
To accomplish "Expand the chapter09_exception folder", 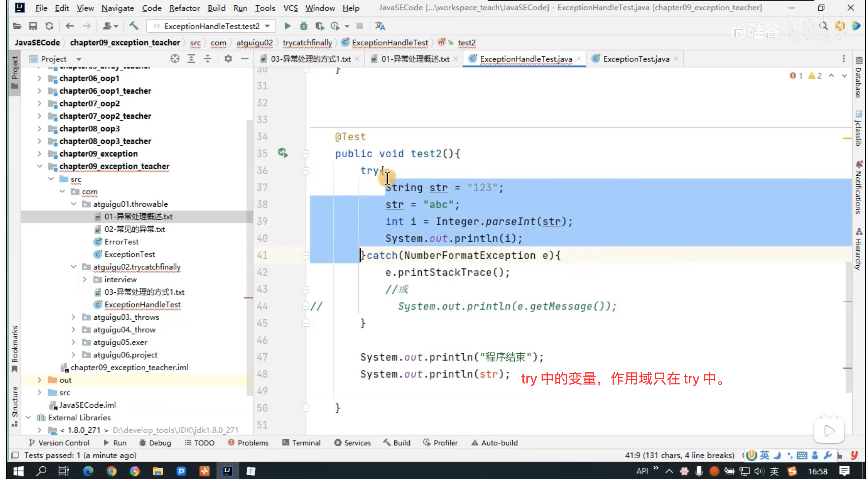I will [39, 154].
